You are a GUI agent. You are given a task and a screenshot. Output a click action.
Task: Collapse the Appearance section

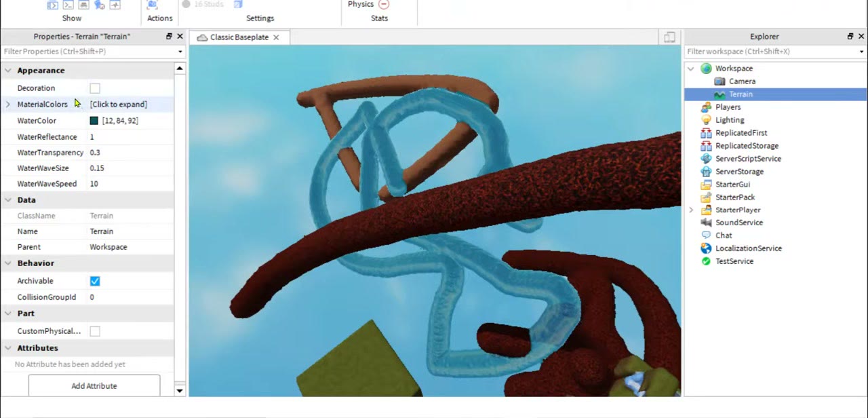[8, 71]
